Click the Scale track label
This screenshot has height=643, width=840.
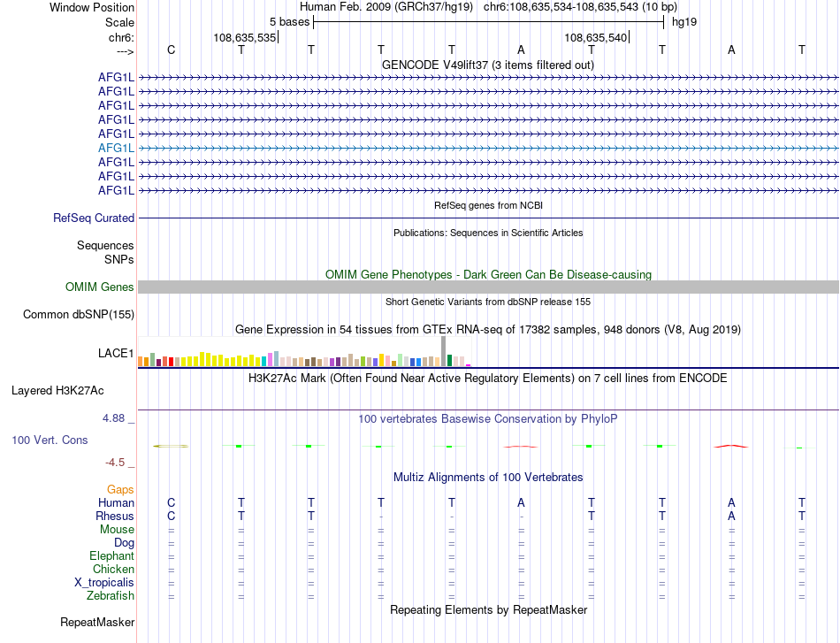point(119,22)
